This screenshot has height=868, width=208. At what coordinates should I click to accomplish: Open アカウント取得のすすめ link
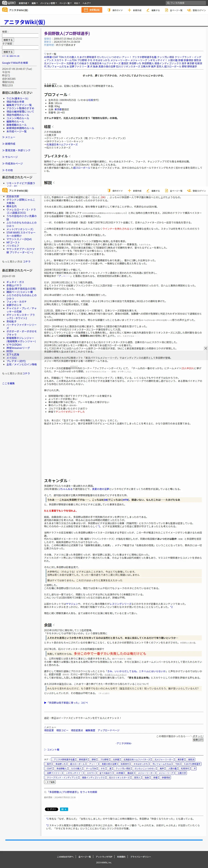[20, 108]
